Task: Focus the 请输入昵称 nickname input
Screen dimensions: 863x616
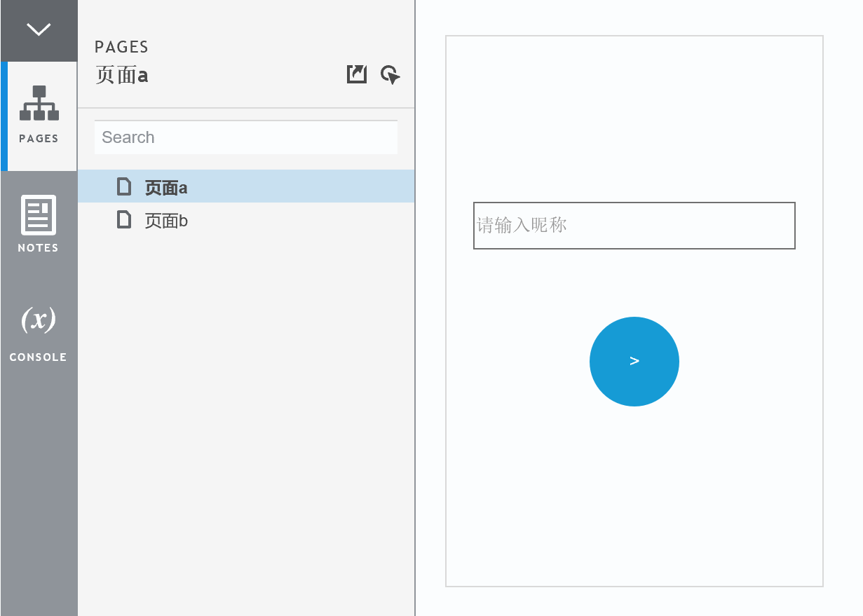Action: [634, 226]
